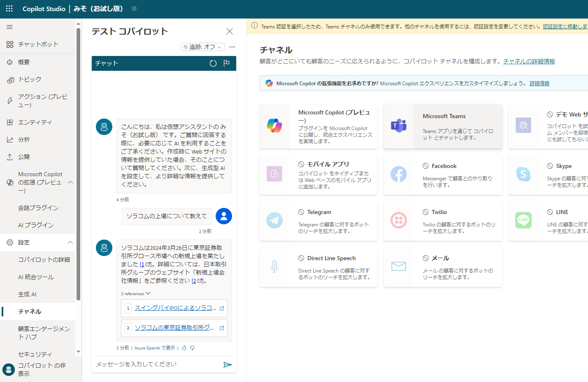
Task: Click external link icon of reference 1
Action: pos(222,308)
